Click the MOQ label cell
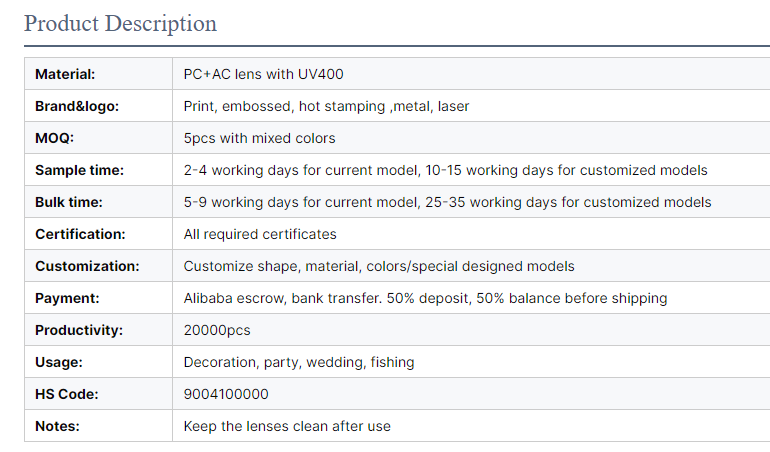Viewport: 770px width, 452px height. tap(55, 138)
